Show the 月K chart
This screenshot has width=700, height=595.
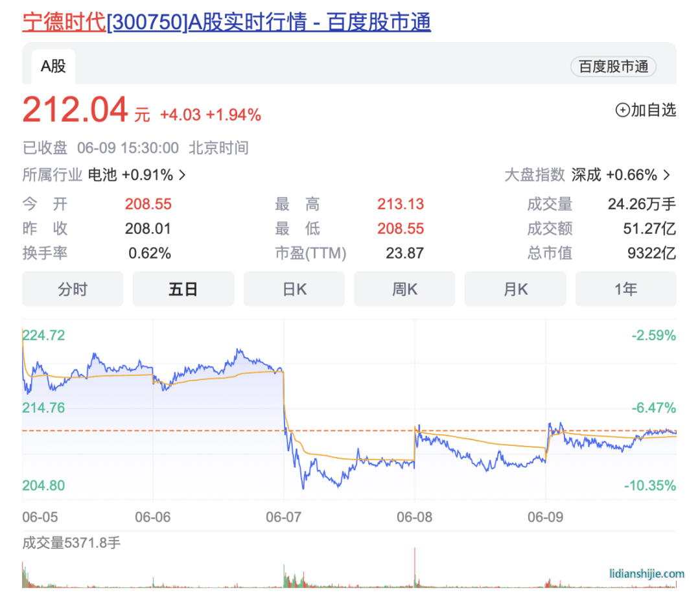pos(515,289)
